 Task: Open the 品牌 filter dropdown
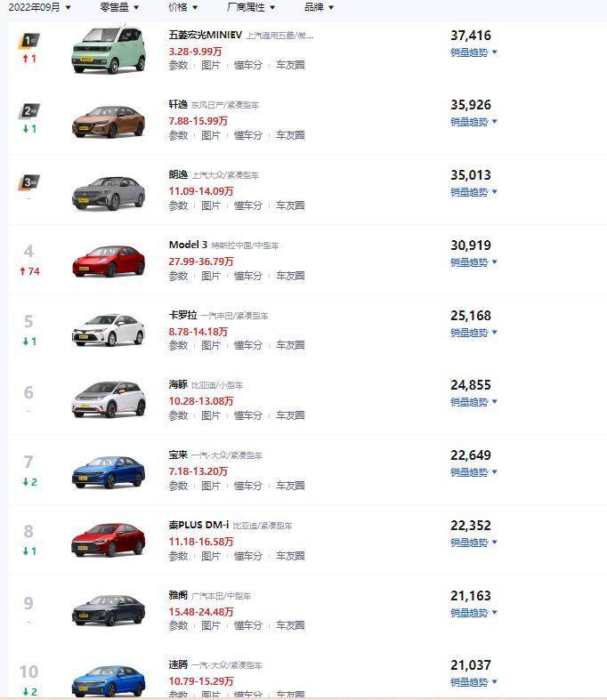pos(319,7)
